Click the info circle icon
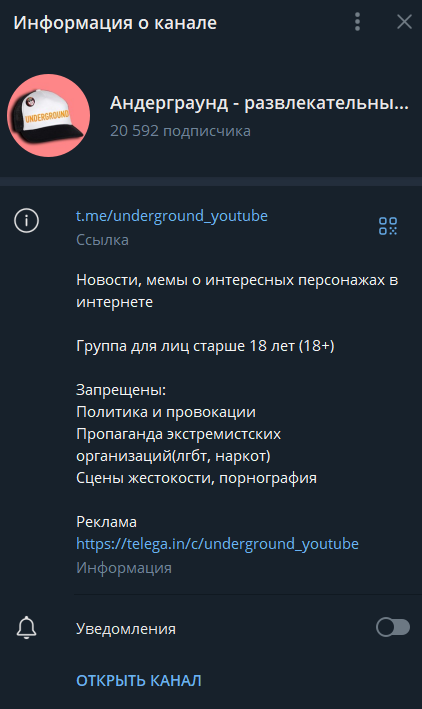 27,221
